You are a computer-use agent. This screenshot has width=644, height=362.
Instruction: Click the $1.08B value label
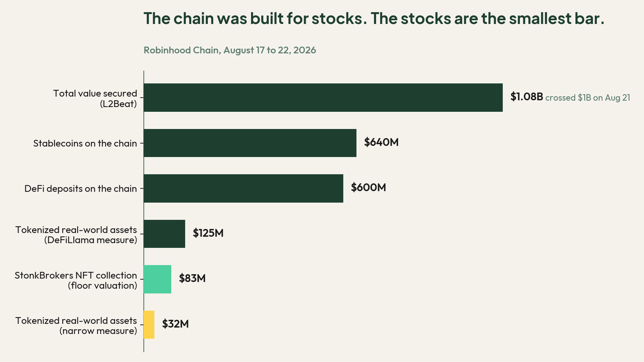click(x=526, y=97)
